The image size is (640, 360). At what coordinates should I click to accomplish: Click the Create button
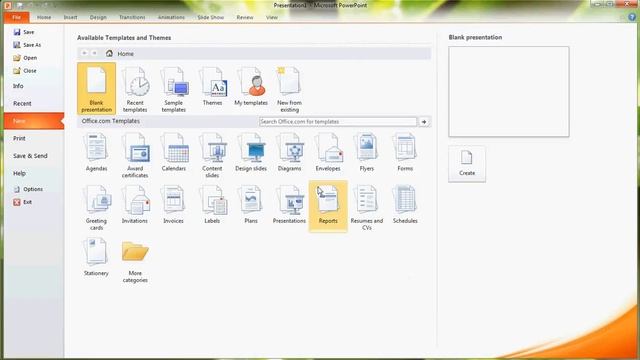467,164
